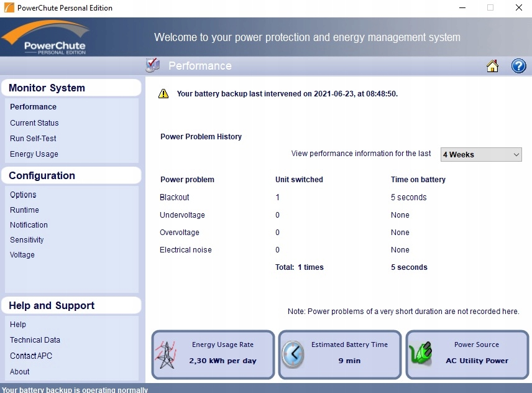This screenshot has width=532, height=393.
Task: Click the Performance header checklist icon
Action: pyautogui.click(x=153, y=65)
